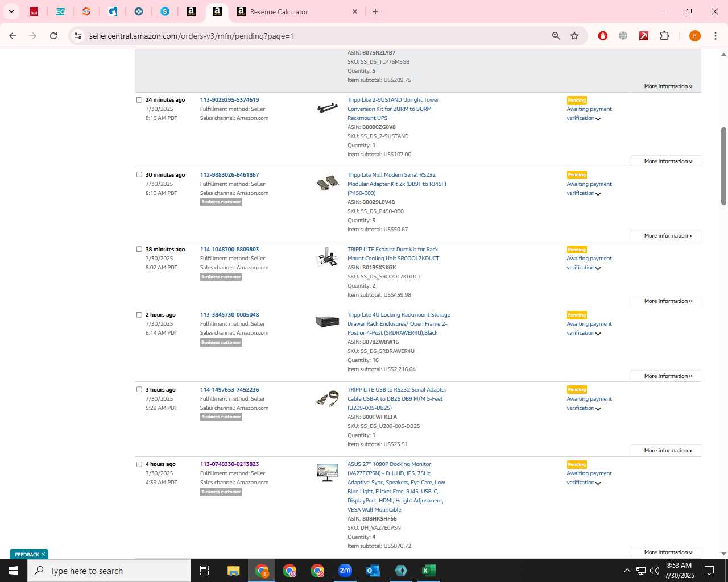Click the ASUS monitor product thumbnail
Screen dimensions: 728x582
click(328, 473)
